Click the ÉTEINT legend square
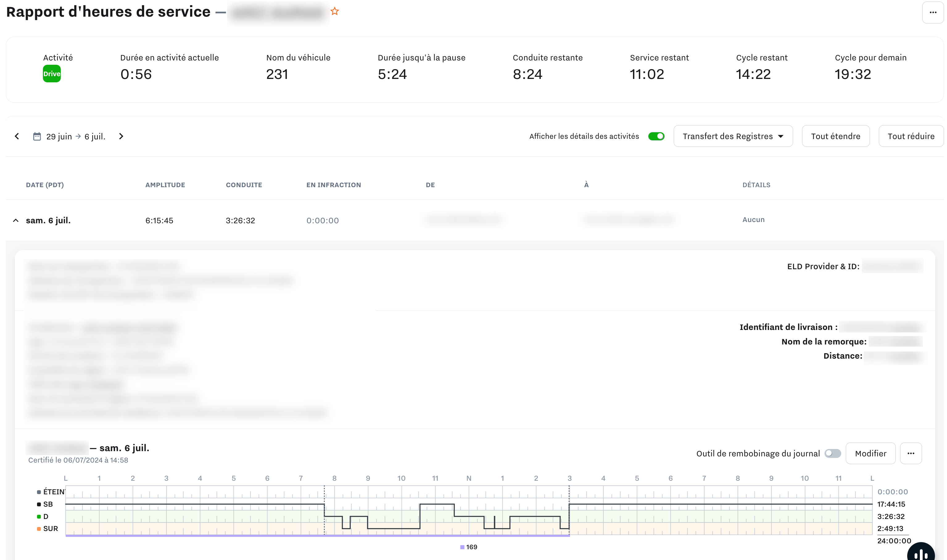Image resolution: width=947 pixels, height=560 pixels. click(39, 492)
